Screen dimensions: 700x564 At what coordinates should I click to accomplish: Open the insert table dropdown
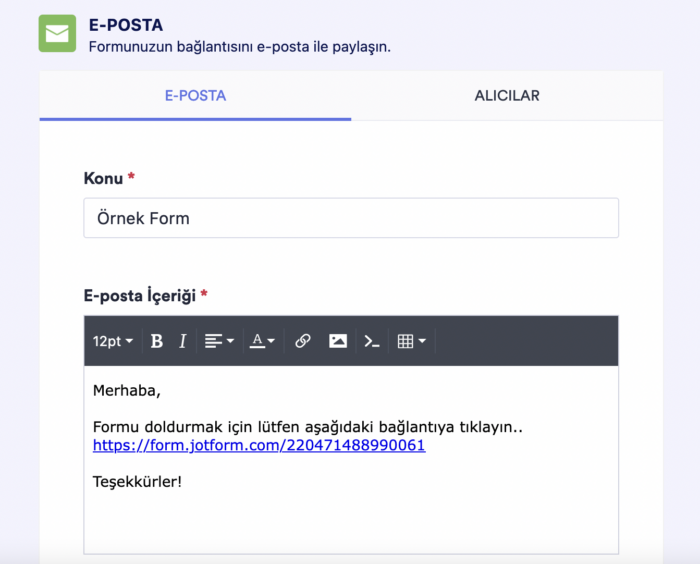(411, 341)
